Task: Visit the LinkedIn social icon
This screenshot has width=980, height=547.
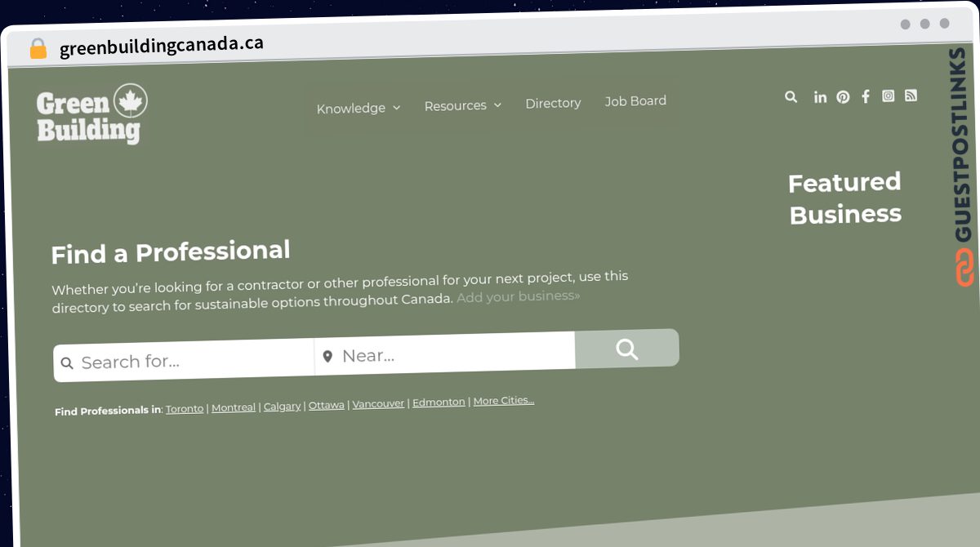Action: coord(820,96)
